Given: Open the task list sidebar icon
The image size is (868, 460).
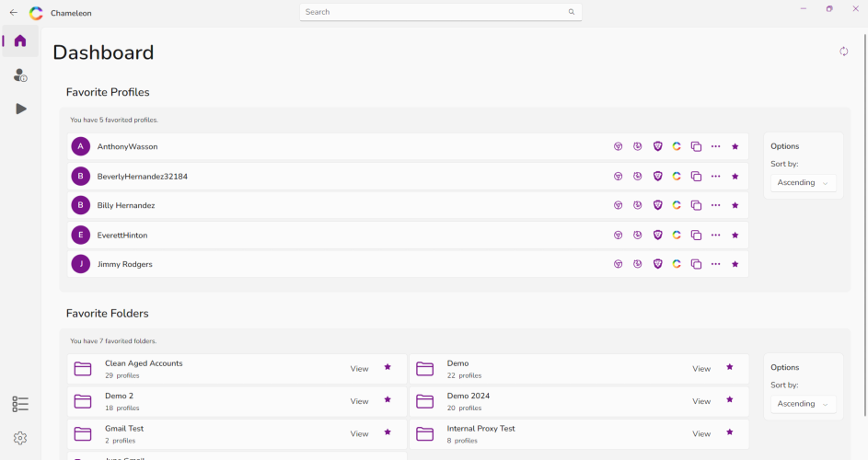Looking at the screenshot, I should point(20,404).
